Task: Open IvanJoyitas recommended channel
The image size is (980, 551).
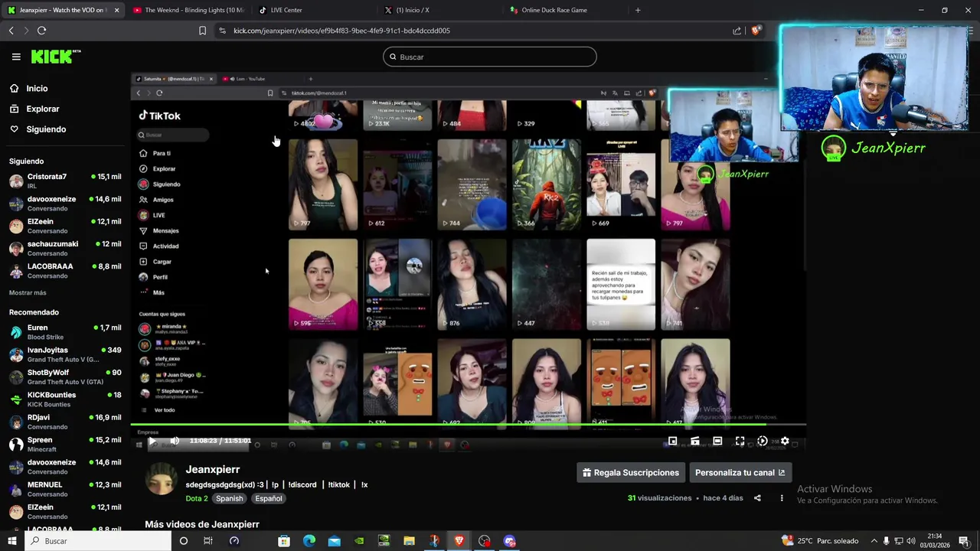Action: click(64, 354)
